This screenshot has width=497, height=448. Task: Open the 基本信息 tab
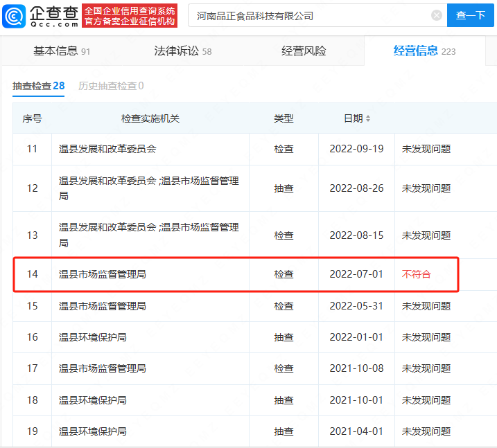pos(62,51)
